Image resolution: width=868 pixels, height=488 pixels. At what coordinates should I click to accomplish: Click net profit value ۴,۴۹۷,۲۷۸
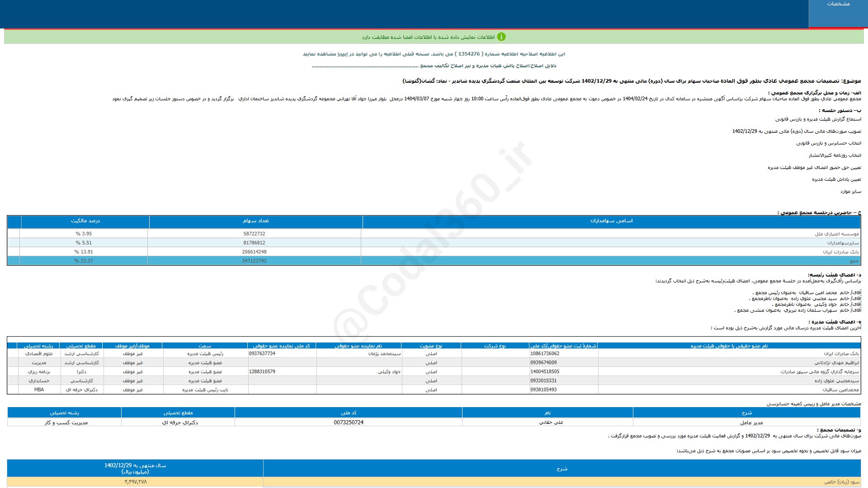click(135, 482)
